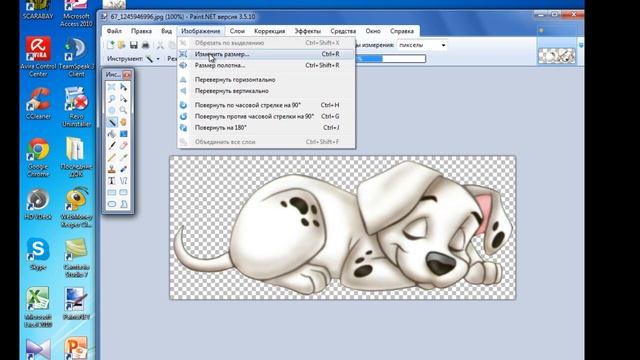
Task: Select the Ellipse shape tool
Action: click(111, 204)
